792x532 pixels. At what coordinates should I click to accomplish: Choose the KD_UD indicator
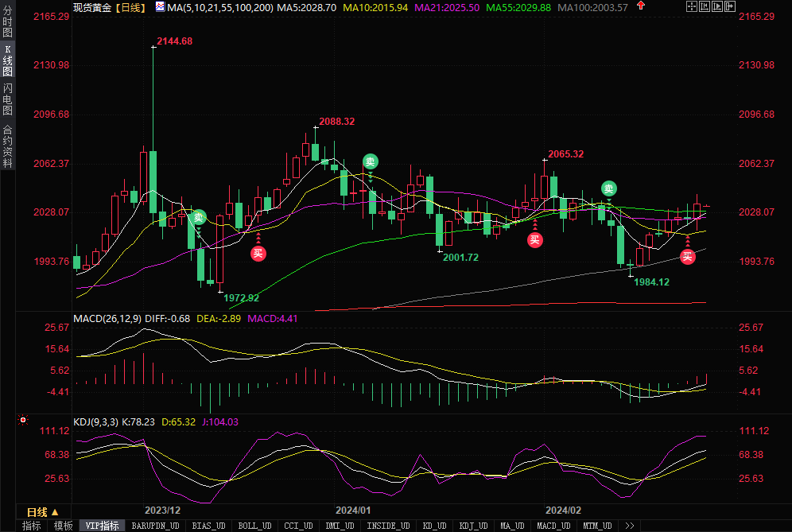434,526
